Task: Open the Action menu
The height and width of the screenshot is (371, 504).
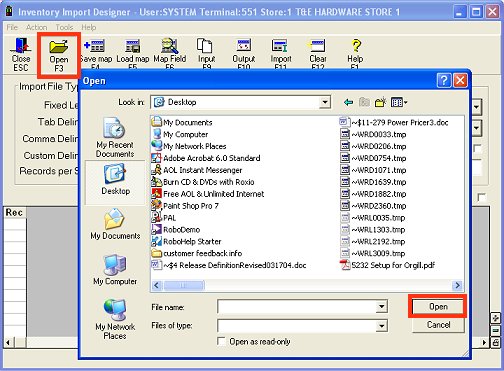Action: pos(36,27)
